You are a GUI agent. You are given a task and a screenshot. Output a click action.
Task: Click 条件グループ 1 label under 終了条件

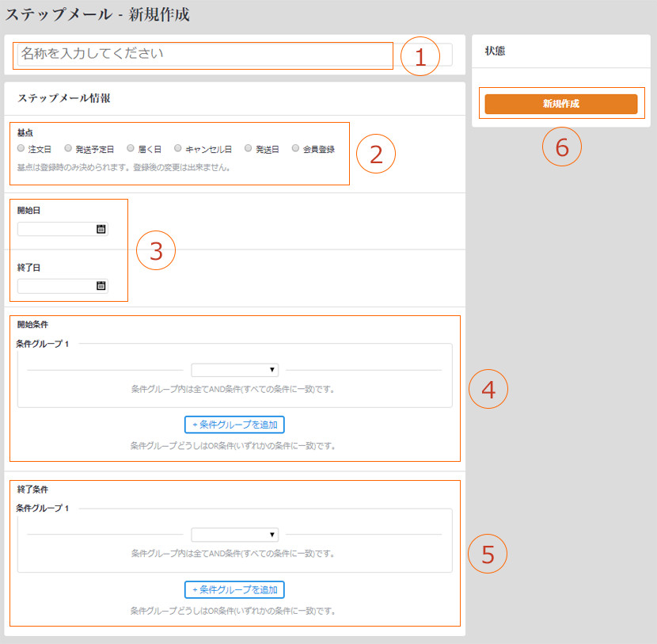point(43,508)
